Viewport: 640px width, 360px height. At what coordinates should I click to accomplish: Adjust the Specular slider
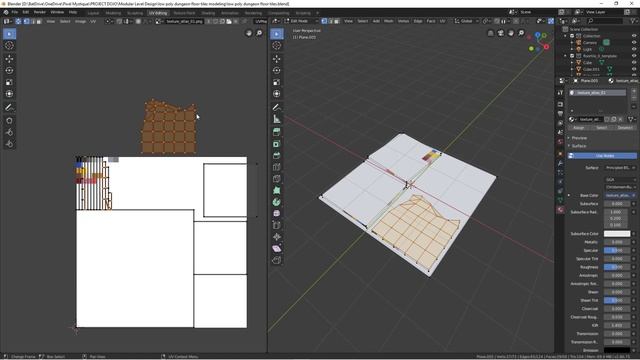coord(617,250)
